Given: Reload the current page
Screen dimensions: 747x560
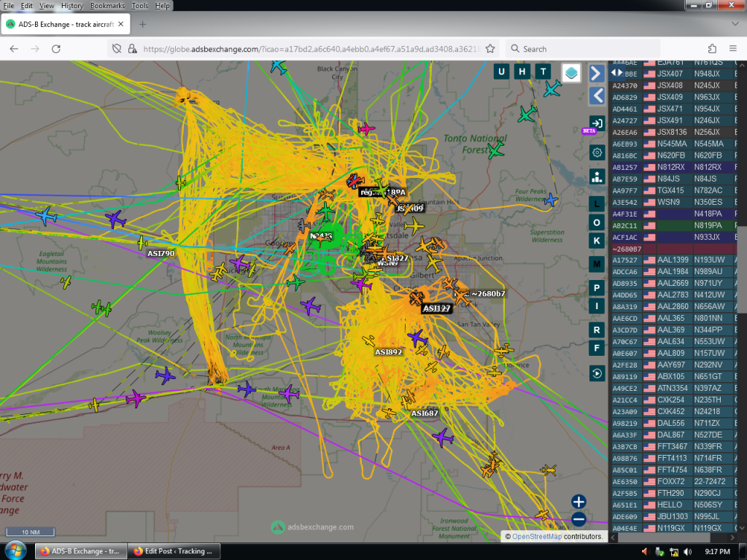Looking at the screenshot, I should [x=56, y=49].
